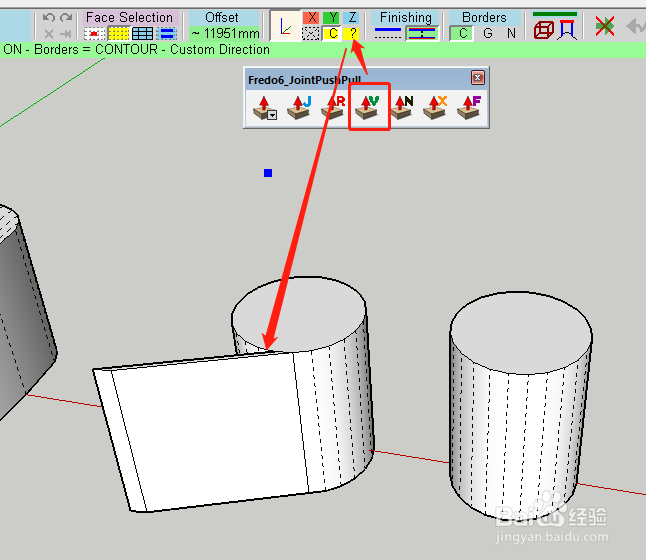The image size is (646, 560).
Task: Select Borders G grid option
Action: click(x=487, y=33)
